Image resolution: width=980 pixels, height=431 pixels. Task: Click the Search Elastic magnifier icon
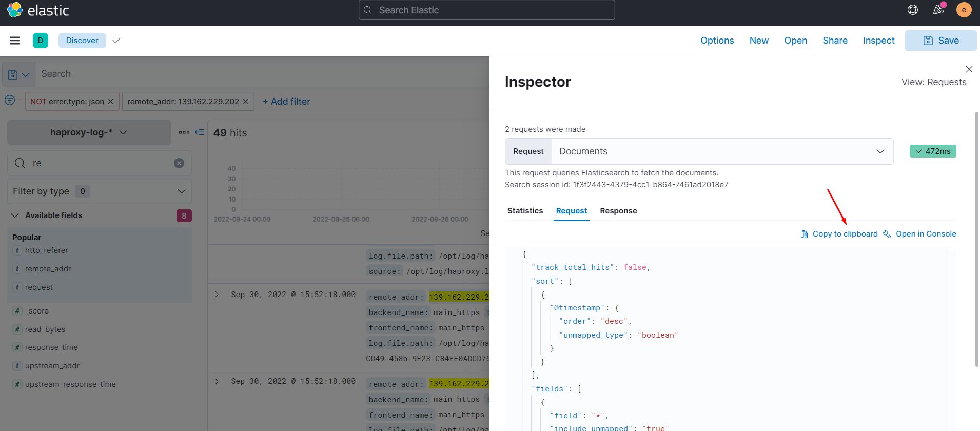tap(367, 10)
